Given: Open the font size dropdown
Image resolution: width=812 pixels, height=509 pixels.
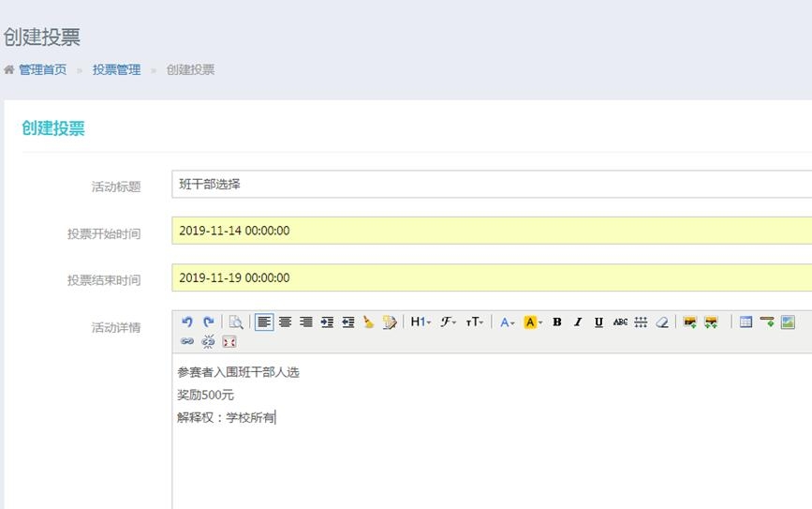Looking at the screenshot, I should [475, 322].
